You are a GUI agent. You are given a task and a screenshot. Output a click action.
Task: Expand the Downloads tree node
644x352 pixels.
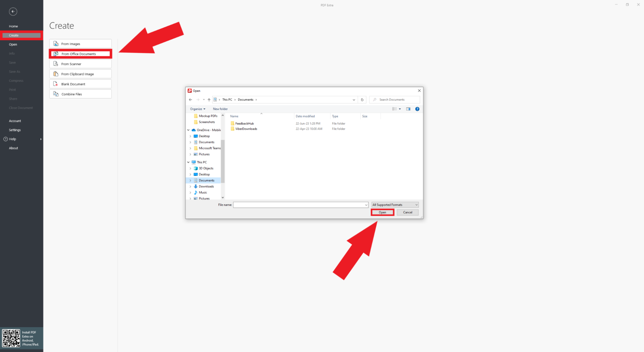190,186
